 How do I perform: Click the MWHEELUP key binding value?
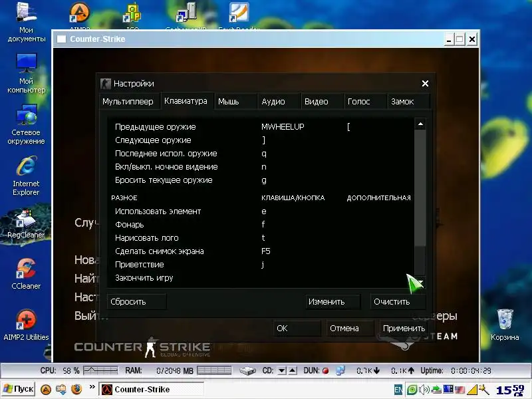coord(283,127)
